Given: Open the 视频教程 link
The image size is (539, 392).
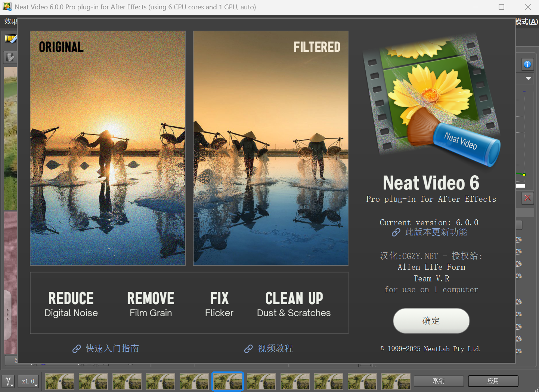Looking at the screenshot, I should tap(269, 348).
